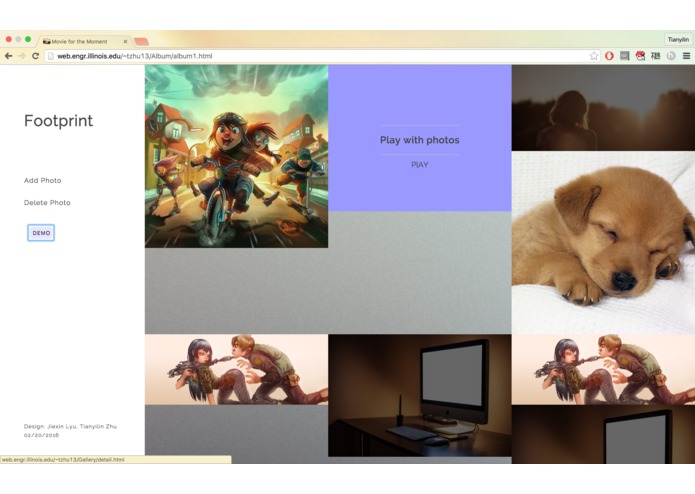Viewport: 695px width, 494px height.
Task: Close the Movie for the Moment tab
Action: tap(125, 41)
